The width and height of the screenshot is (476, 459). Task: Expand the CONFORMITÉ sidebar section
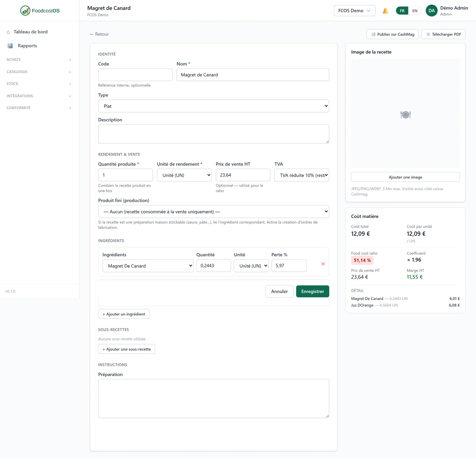point(39,108)
